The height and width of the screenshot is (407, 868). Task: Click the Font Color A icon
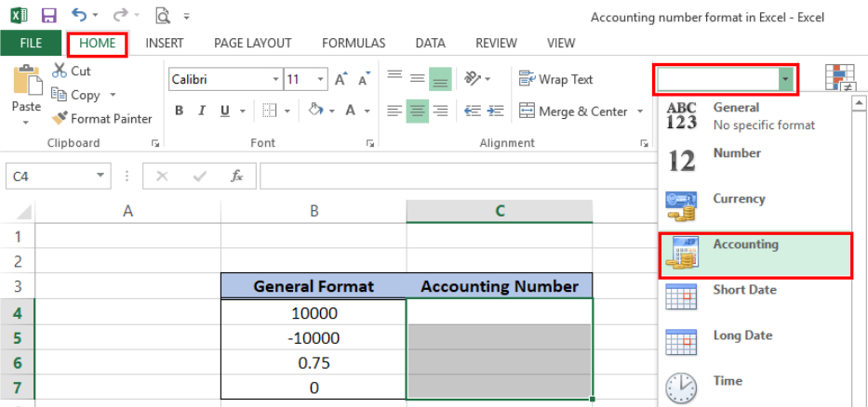[351, 111]
